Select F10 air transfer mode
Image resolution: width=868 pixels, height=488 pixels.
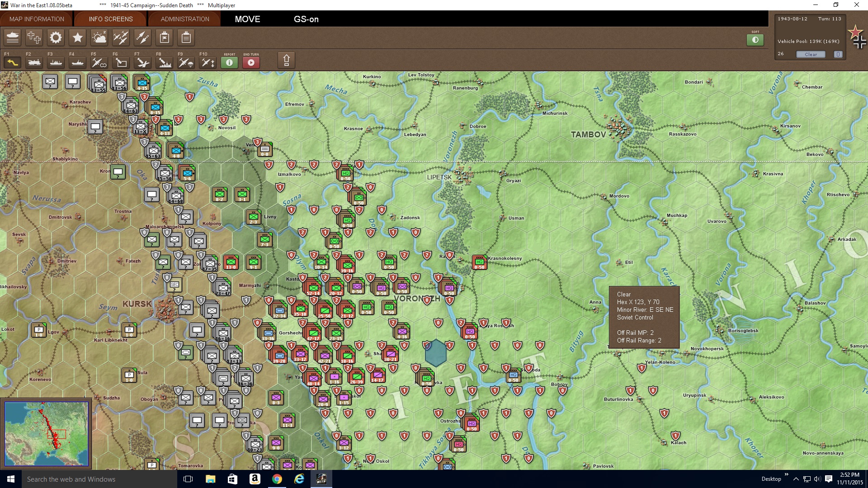208,62
